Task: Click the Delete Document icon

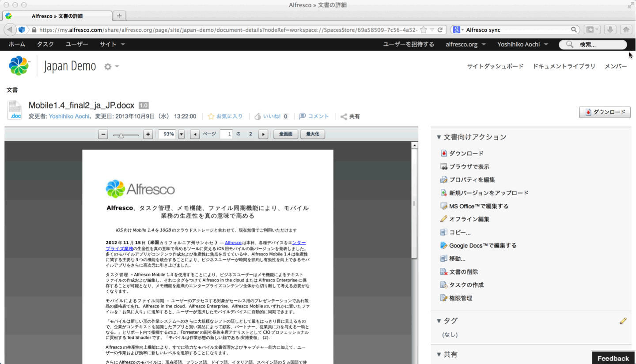Action: [444, 272]
